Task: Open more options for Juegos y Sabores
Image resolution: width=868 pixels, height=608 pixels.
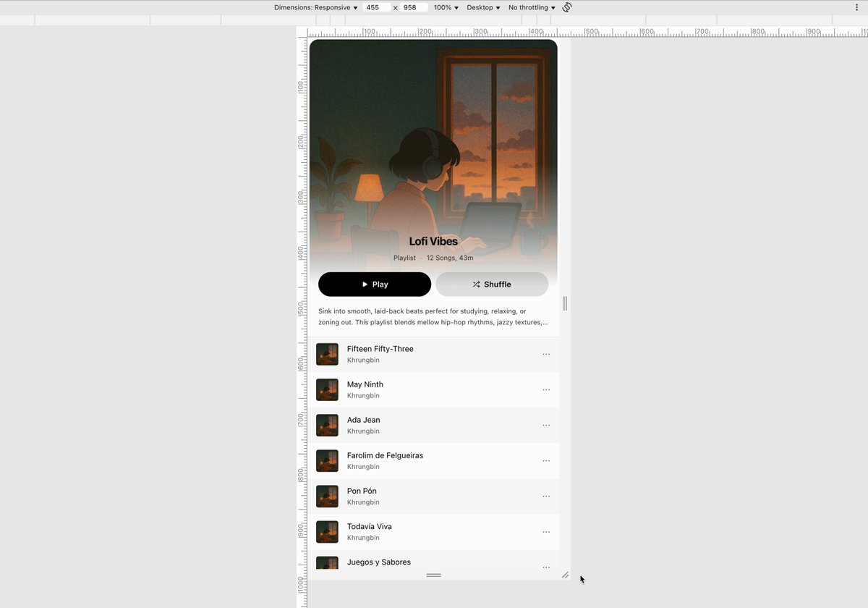Action: click(546, 566)
